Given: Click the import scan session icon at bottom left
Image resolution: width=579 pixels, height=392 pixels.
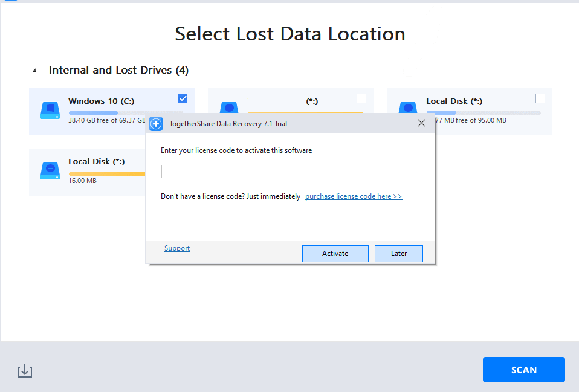Looking at the screenshot, I should (25, 371).
